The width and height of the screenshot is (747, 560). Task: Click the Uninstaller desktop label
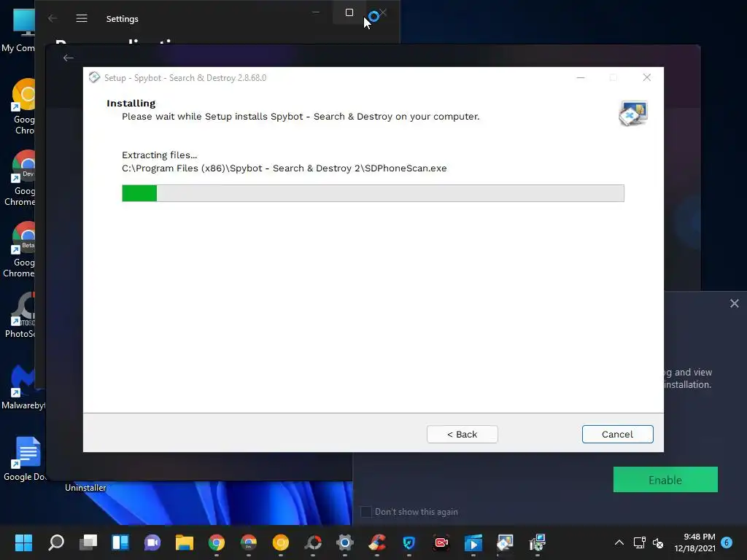pos(85,488)
